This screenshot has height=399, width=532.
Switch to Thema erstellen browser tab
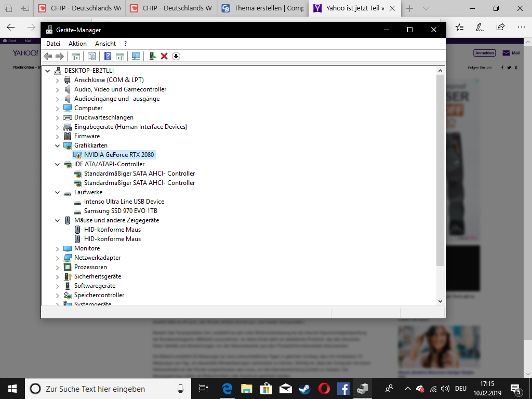click(x=263, y=8)
